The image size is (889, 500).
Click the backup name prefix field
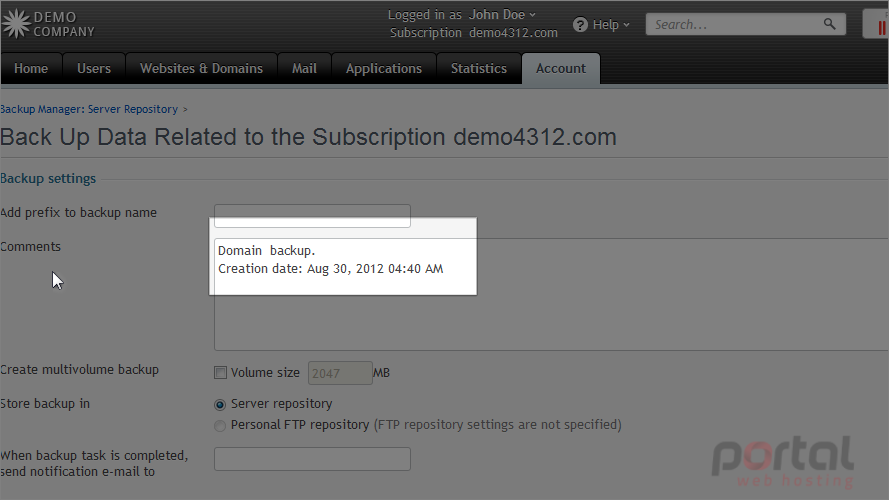pyautogui.click(x=312, y=215)
